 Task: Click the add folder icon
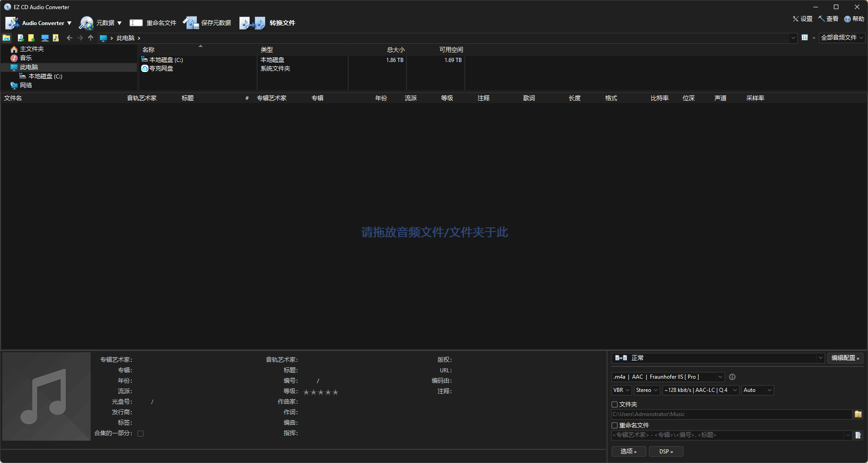tap(31, 38)
